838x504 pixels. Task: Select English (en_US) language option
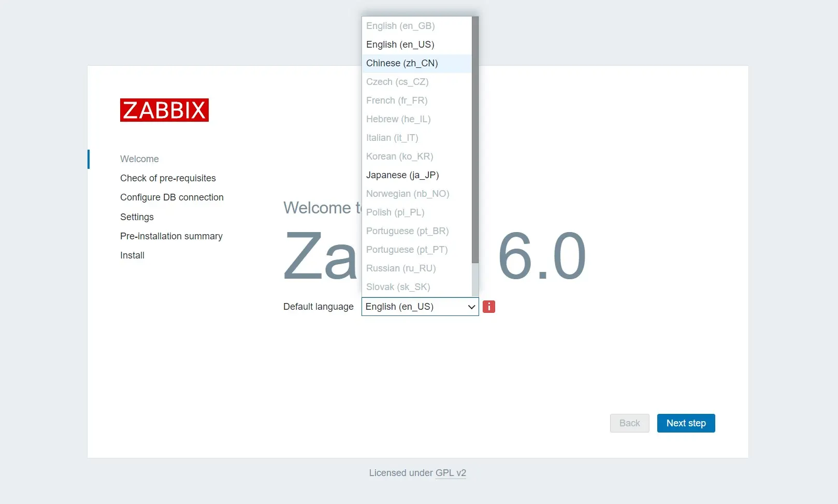coord(417,45)
